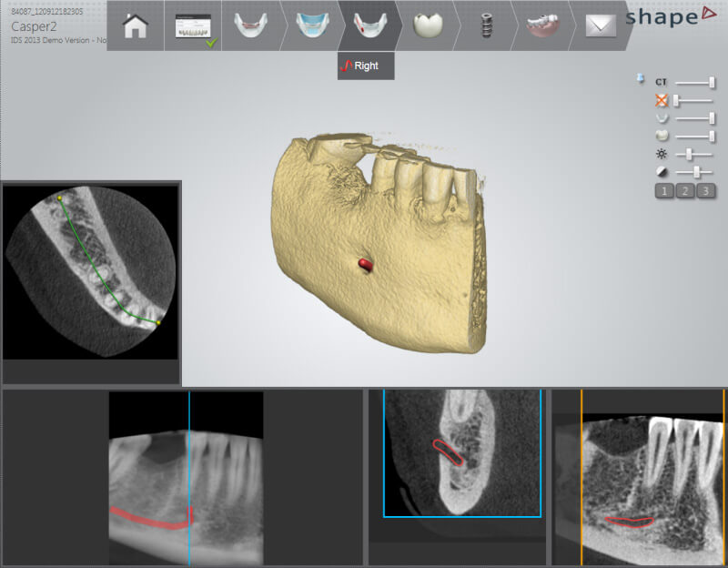Click the red nerve marker on 3D jaw

click(366, 265)
